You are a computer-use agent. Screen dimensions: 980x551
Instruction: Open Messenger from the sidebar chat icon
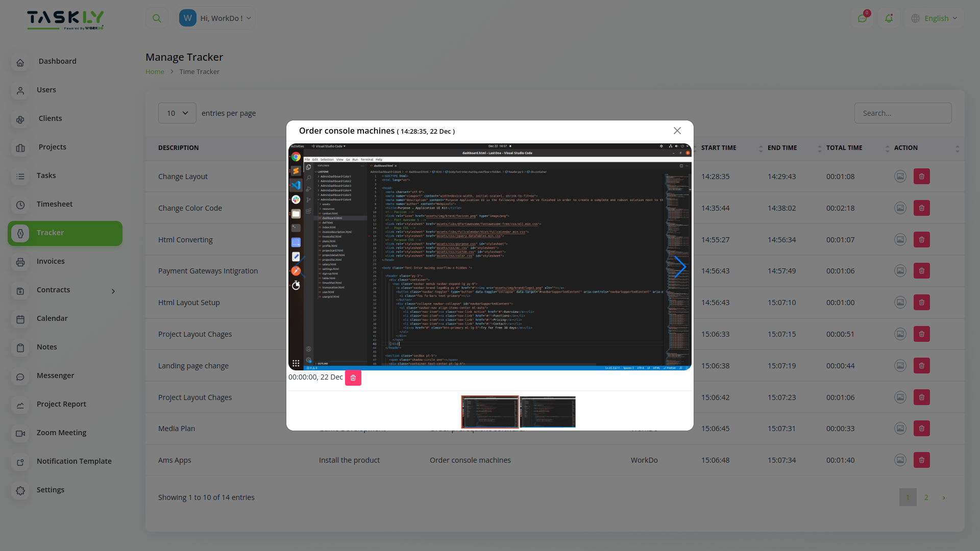20,377
